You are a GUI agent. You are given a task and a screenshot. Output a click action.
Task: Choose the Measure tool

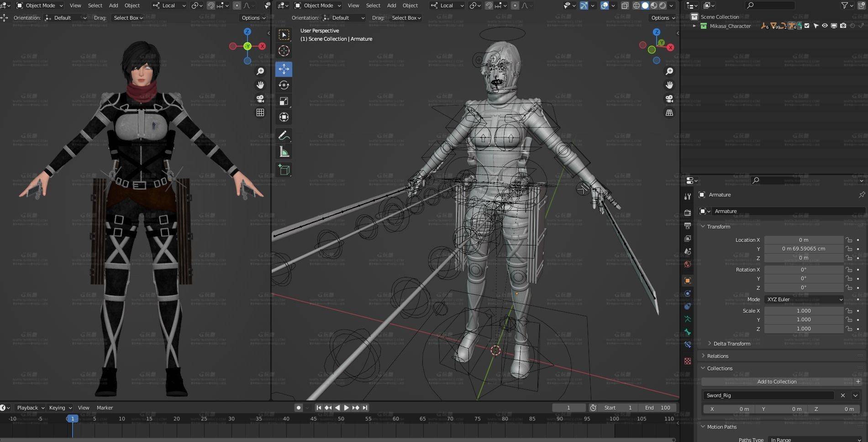pos(284,152)
